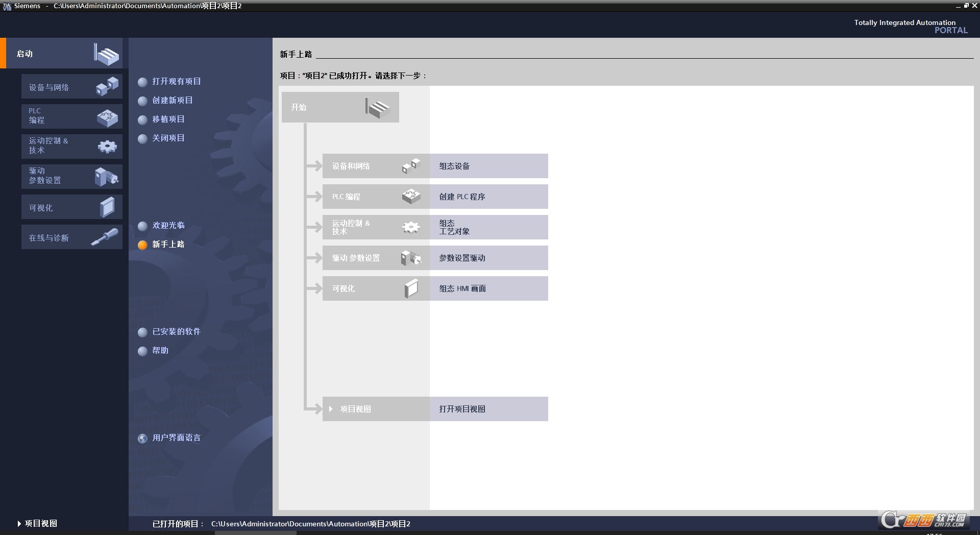Click 组态 HMI 画面 button
The height and width of the screenshot is (535, 980).
pyautogui.click(x=489, y=288)
